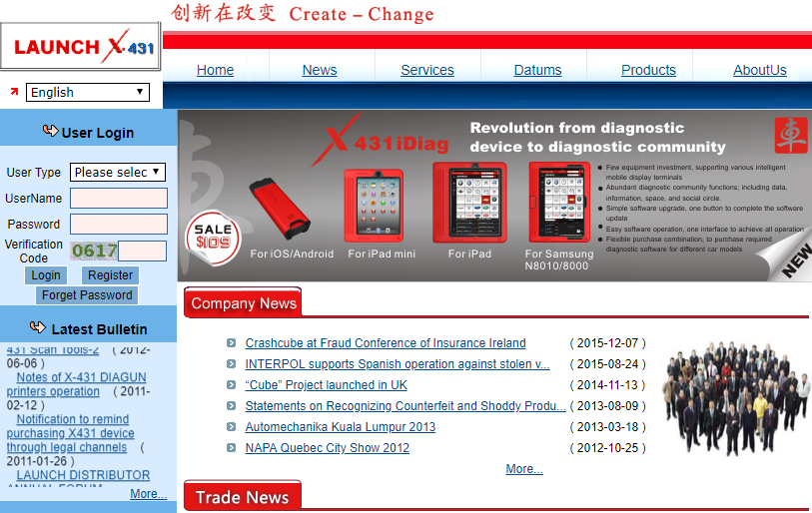Focus the Verification Code input field
812x513 pixels.
point(143,252)
